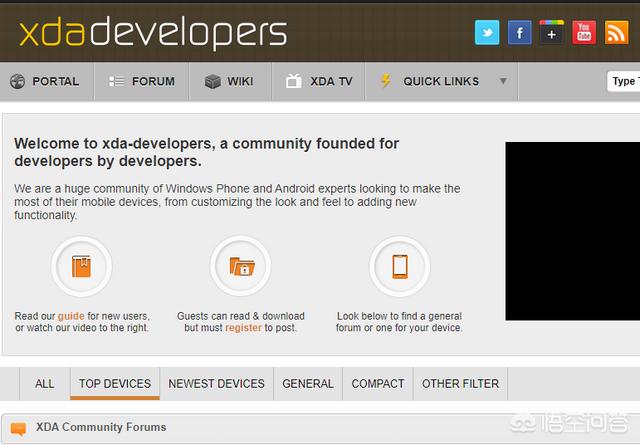
Task: Open the Facebook social icon
Action: pos(520,32)
